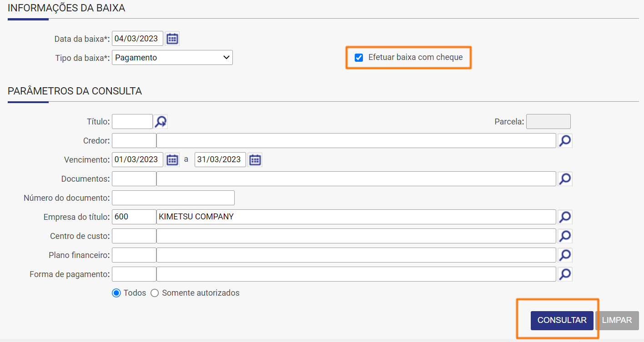
Task: Focus the Título input field
Action: (132, 121)
